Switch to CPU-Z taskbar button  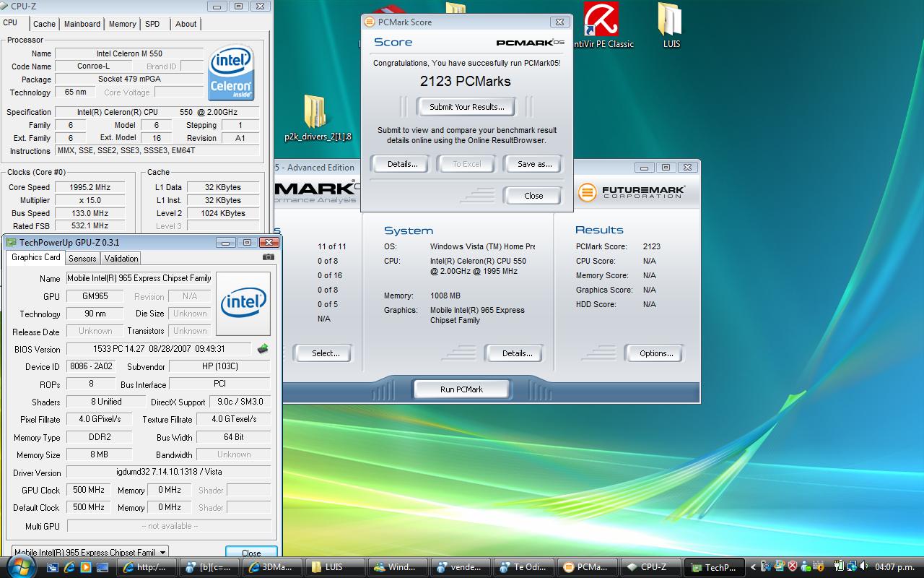(x=652, y=567)
